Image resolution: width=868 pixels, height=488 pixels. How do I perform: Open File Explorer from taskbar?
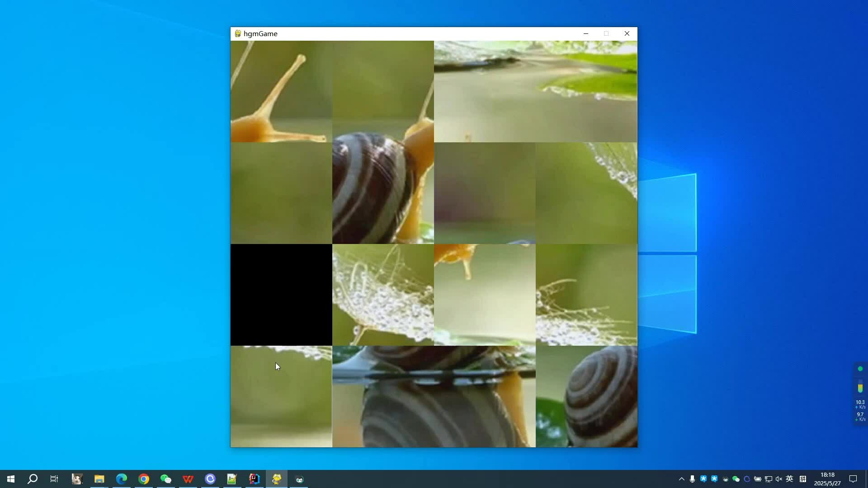[x=99, y=479]
